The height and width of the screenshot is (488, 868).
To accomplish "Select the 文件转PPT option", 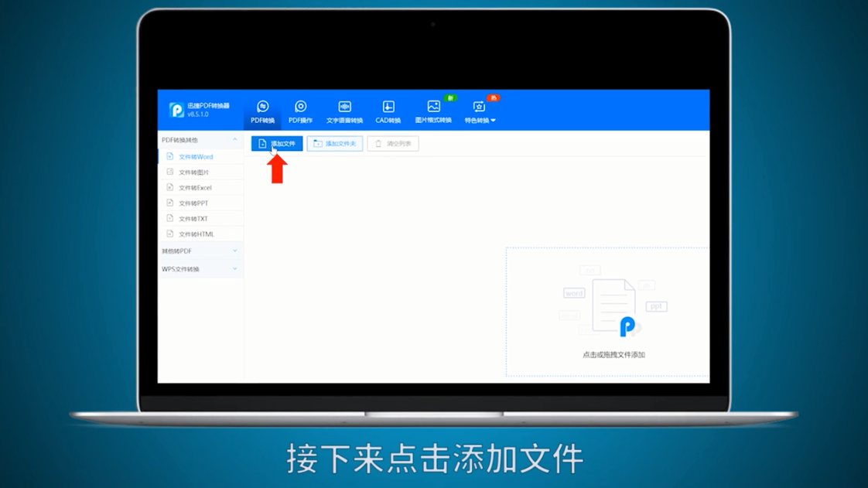I will point(193,203).
